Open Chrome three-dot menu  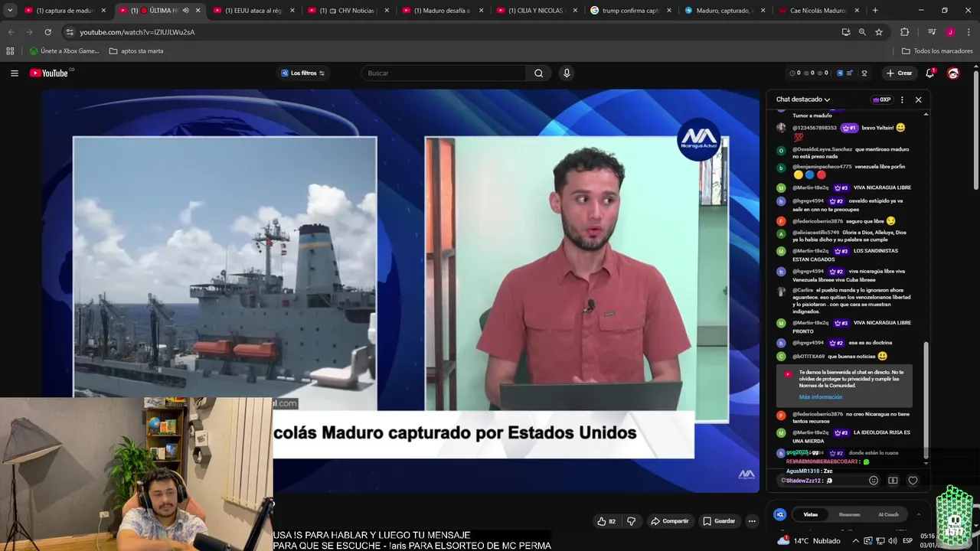(969, 32)
